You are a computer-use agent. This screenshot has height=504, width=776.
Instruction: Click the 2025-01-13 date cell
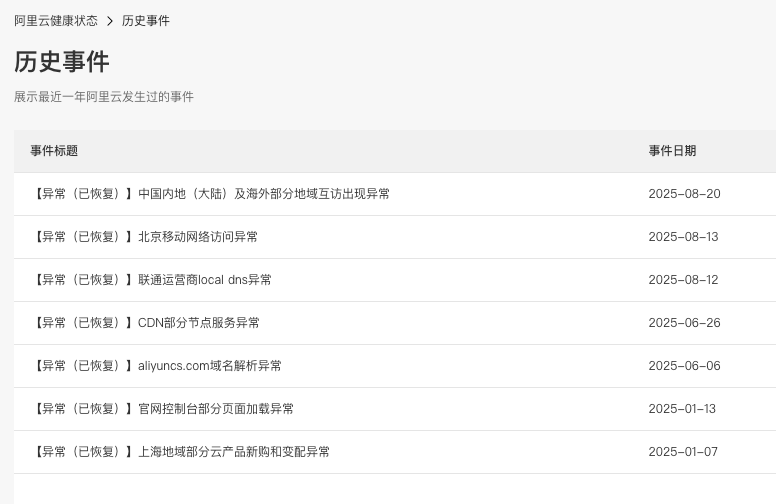(682, 409)
